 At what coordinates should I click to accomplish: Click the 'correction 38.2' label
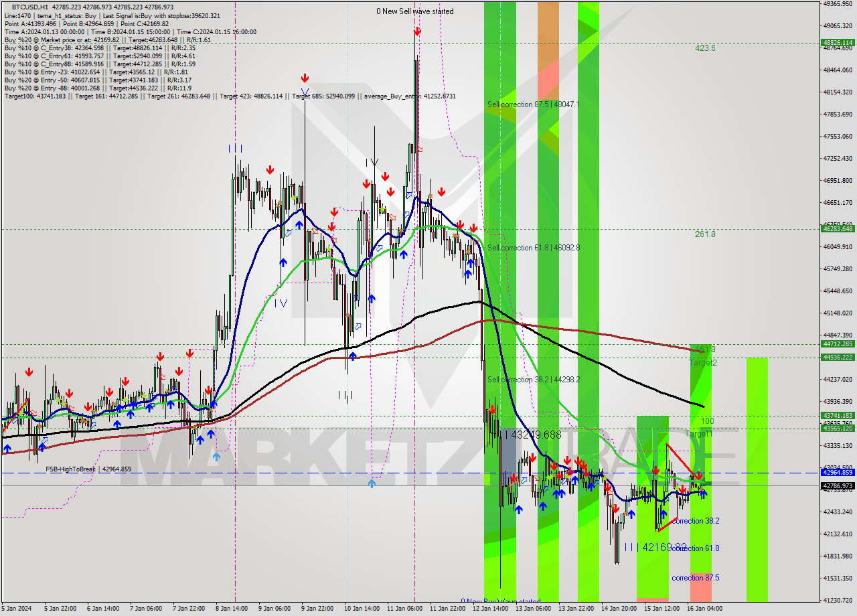(696, 521)
